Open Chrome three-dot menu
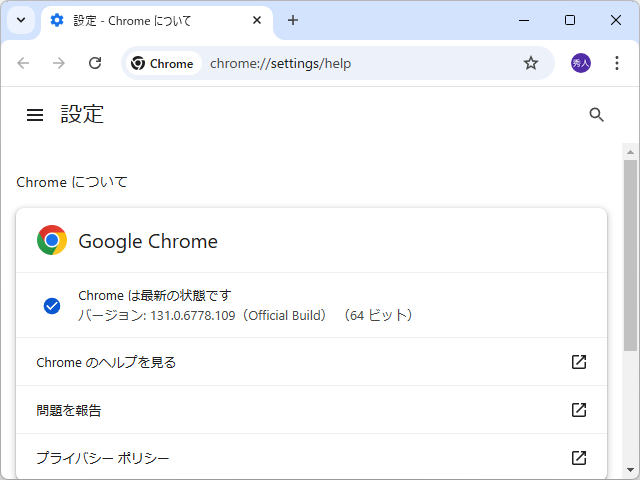This screenshot has height=480, width=640. 617,63
